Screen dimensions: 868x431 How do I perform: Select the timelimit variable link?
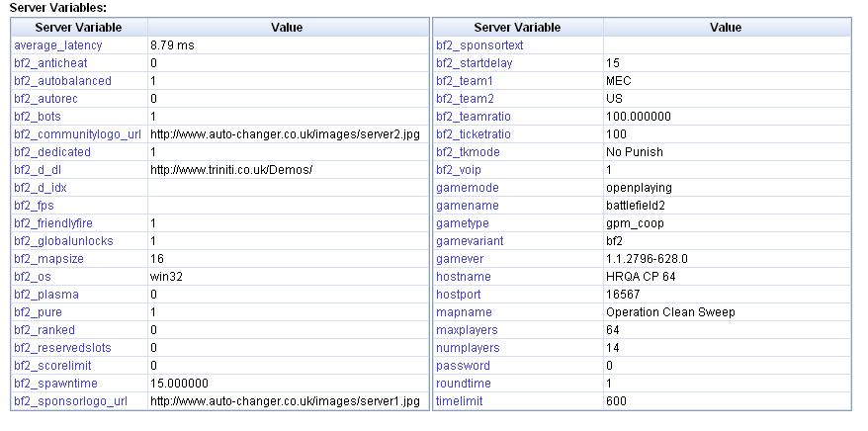tap(460, 401)
